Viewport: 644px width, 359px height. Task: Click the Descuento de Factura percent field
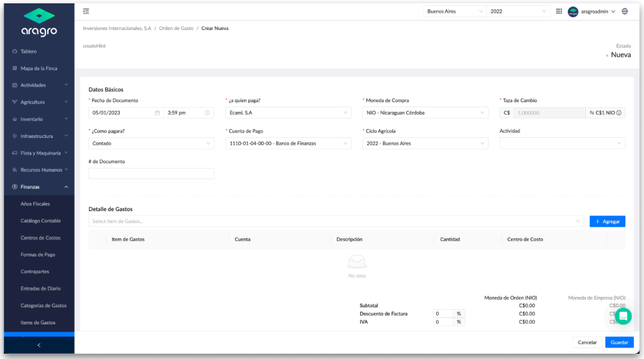[444, 314]
